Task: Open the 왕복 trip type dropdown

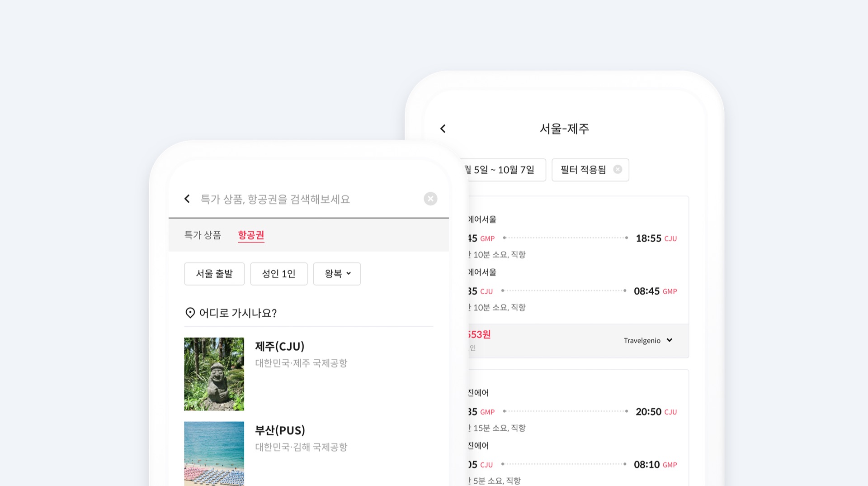Action: pos(337,274)
